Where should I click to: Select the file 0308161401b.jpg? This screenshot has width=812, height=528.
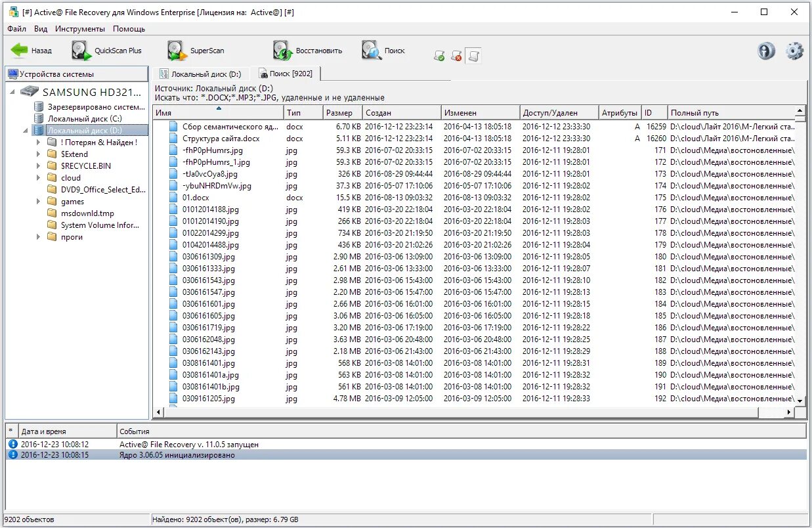[x=211, y=387]
